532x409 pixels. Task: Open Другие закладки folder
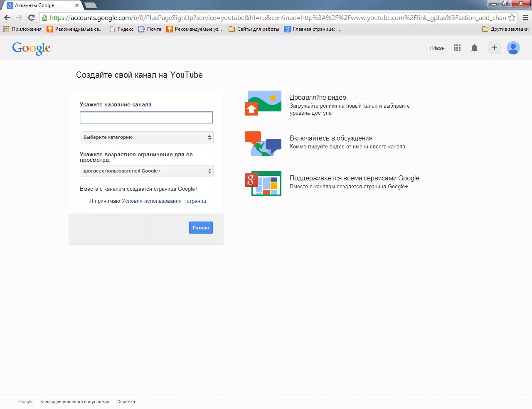tap(505, 29)
